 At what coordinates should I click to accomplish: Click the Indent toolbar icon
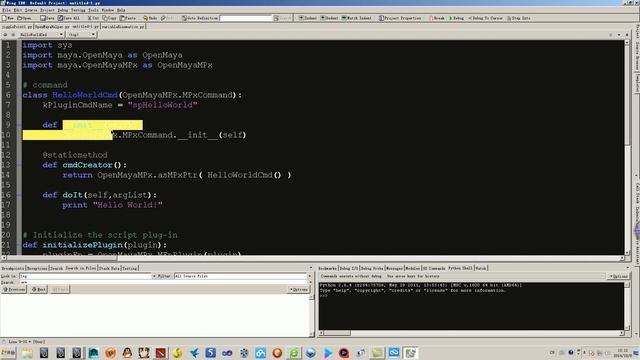pyautogui.click(x=308, y=18)
